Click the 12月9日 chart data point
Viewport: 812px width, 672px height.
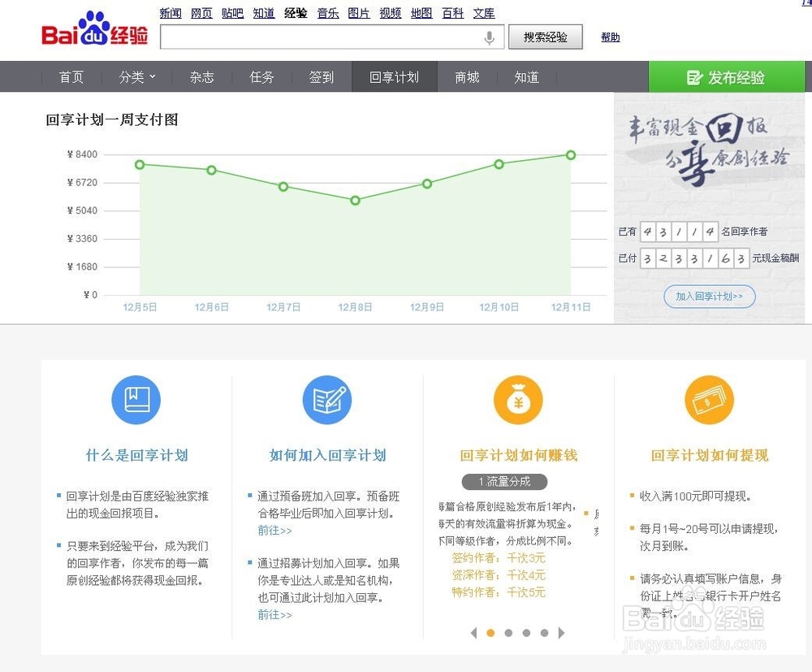(x=427, y=184)
